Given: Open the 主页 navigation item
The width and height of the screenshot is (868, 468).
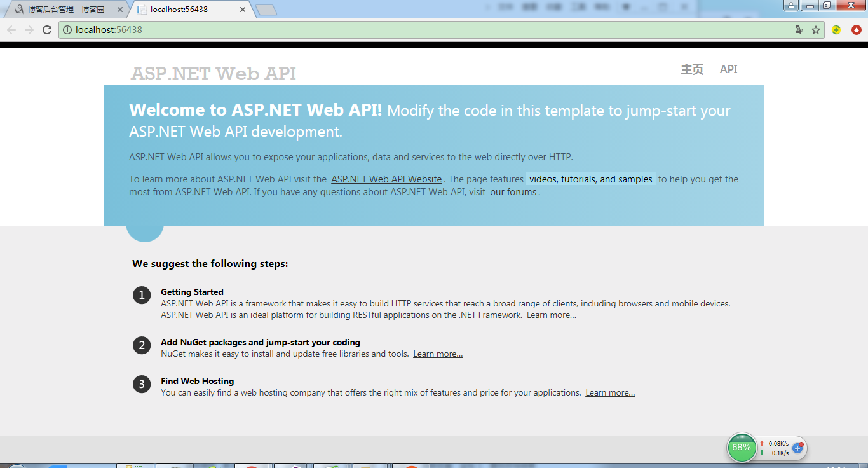Looking at the screenshot, I should click(x=692, y=69).
